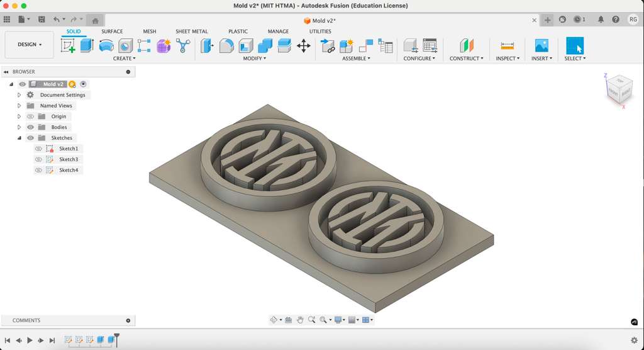
Task: Show Sketch1 using its eye icon
Action: [x=38, y=149]
